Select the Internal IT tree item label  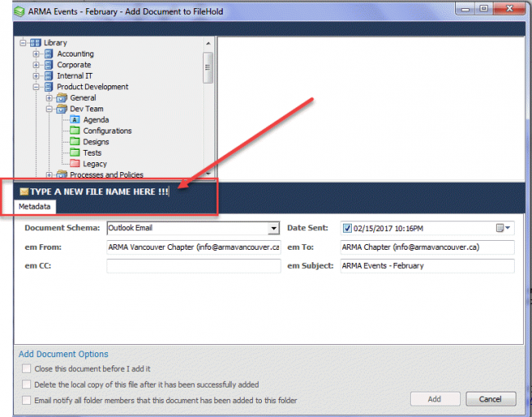click(74, 75)
